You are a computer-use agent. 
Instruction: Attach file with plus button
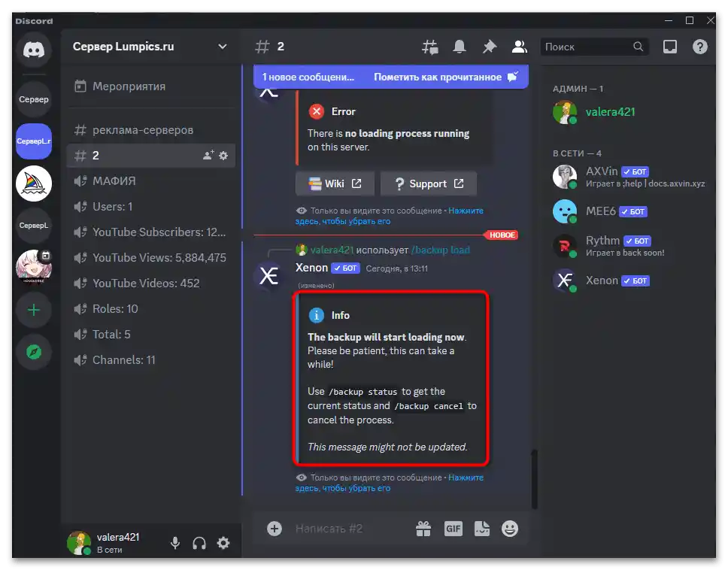(x=275, y=528)
